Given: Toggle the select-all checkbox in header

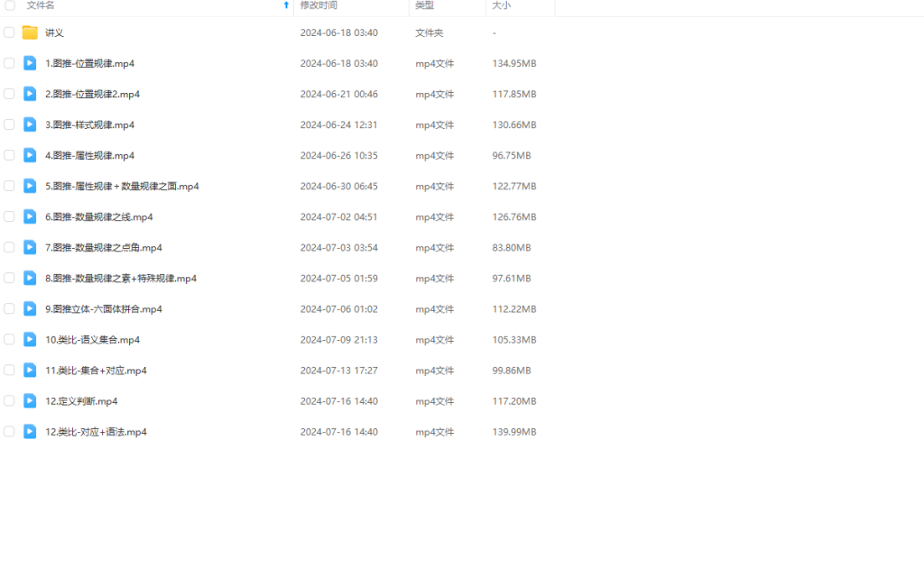Looking at the screenshot, I should pyautogui.click(x=9, y=5).
